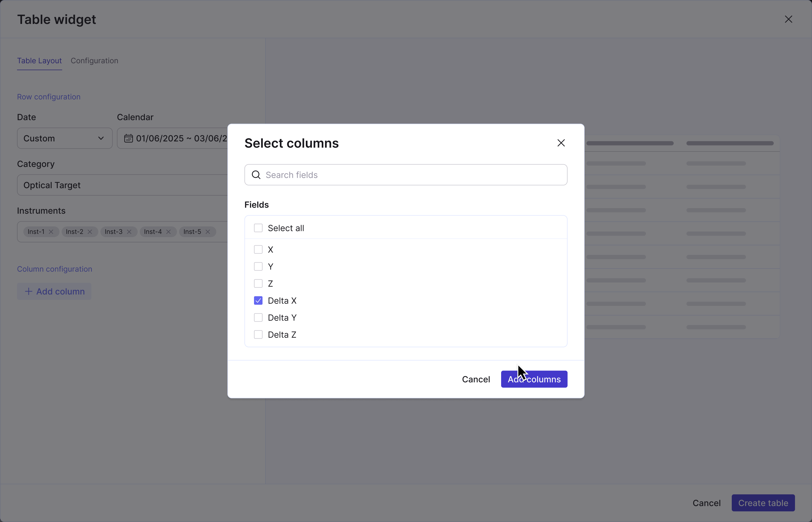
Task: Remove the Inst-3 instrument chip
Action: (129, 232)
